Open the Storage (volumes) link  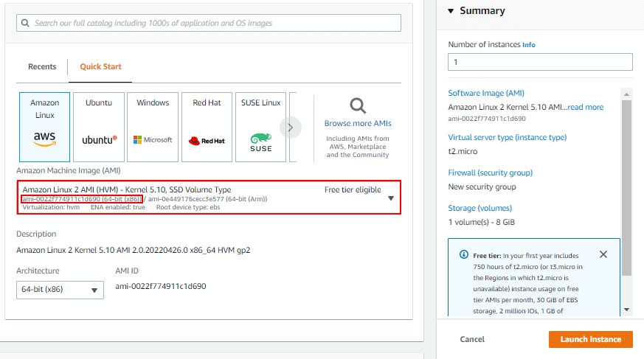click(479, 208)
